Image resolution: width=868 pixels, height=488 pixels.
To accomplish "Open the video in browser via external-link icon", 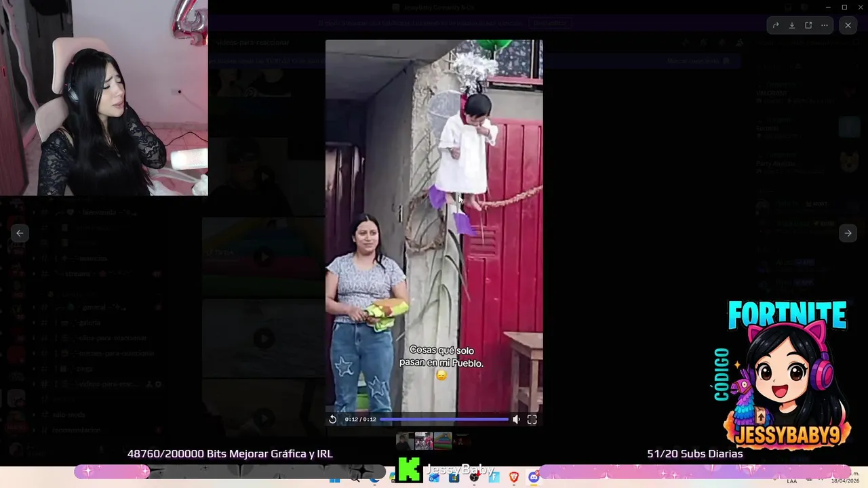I will 808,25.
